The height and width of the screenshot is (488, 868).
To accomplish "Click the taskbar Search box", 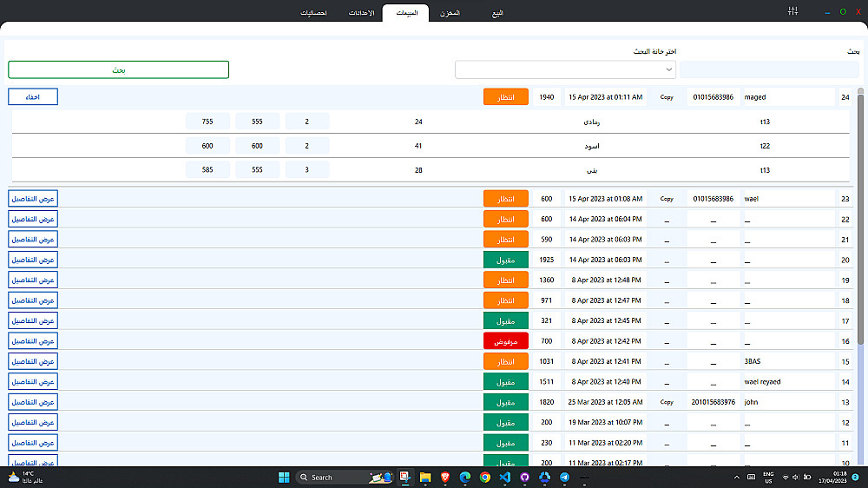I will click(x=345, y=478).
